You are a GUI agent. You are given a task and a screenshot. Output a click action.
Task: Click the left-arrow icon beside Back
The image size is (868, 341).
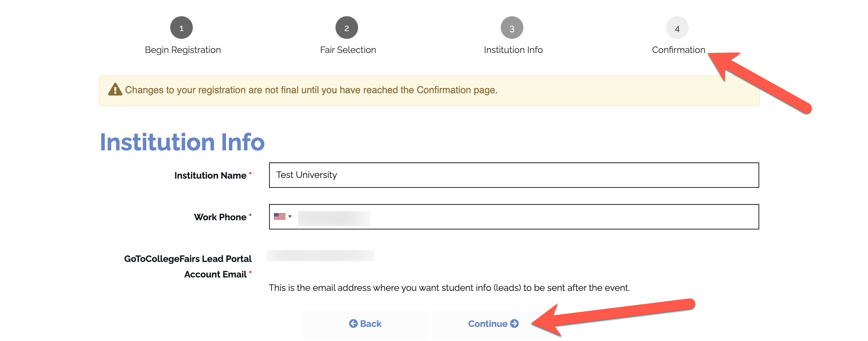353,323
